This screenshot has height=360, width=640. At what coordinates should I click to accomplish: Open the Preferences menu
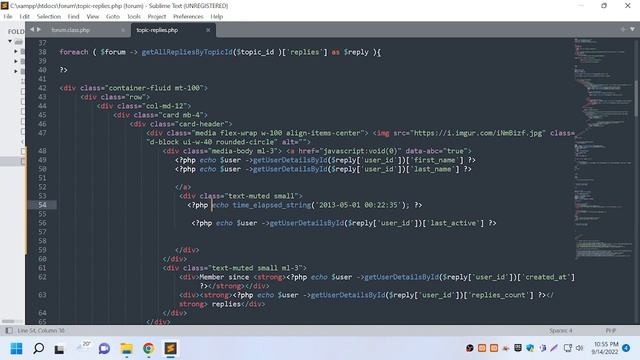[x=188, y=16]
